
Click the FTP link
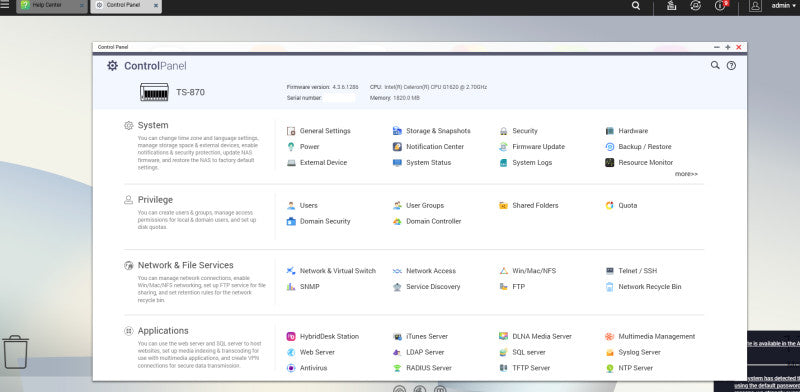coord(518,287)
